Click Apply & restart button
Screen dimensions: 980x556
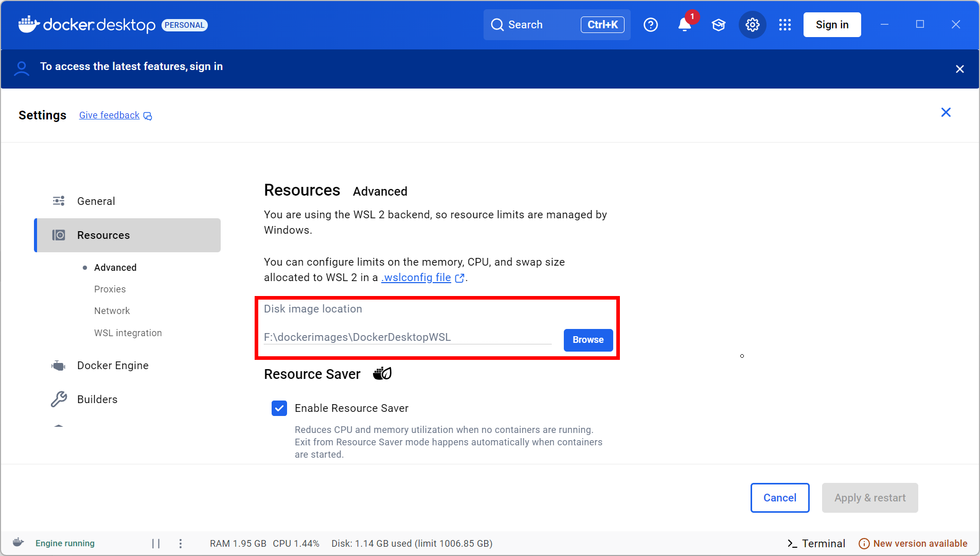(870, 498)
